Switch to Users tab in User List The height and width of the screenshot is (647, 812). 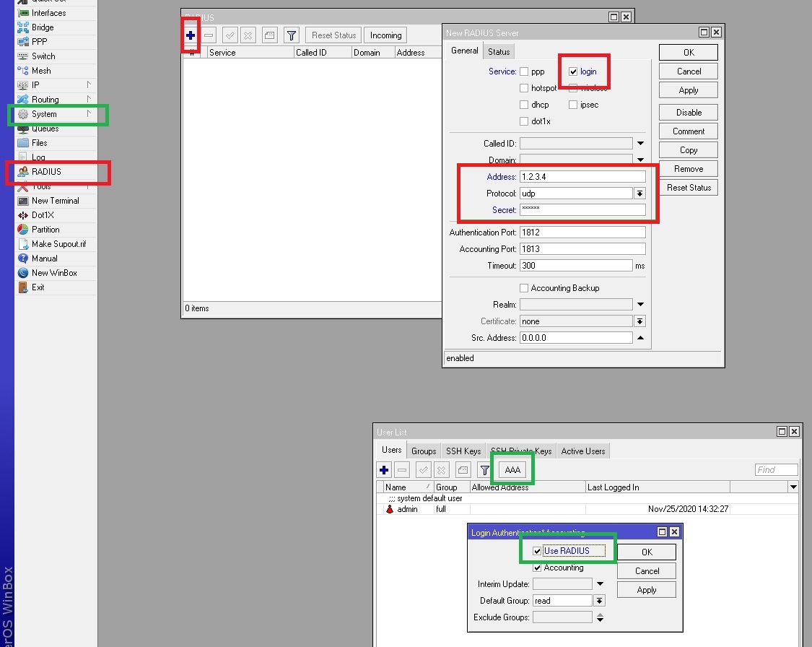pos(391,450)
